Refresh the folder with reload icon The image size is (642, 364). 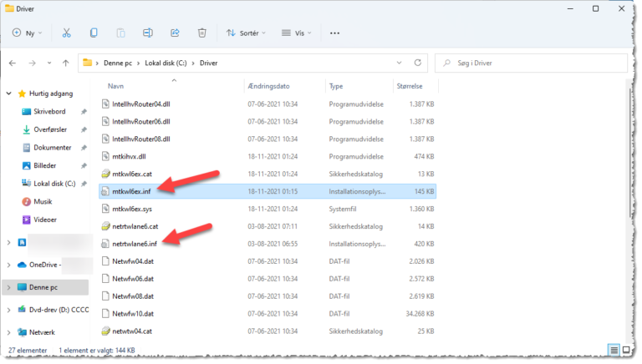tap(418, 63)
